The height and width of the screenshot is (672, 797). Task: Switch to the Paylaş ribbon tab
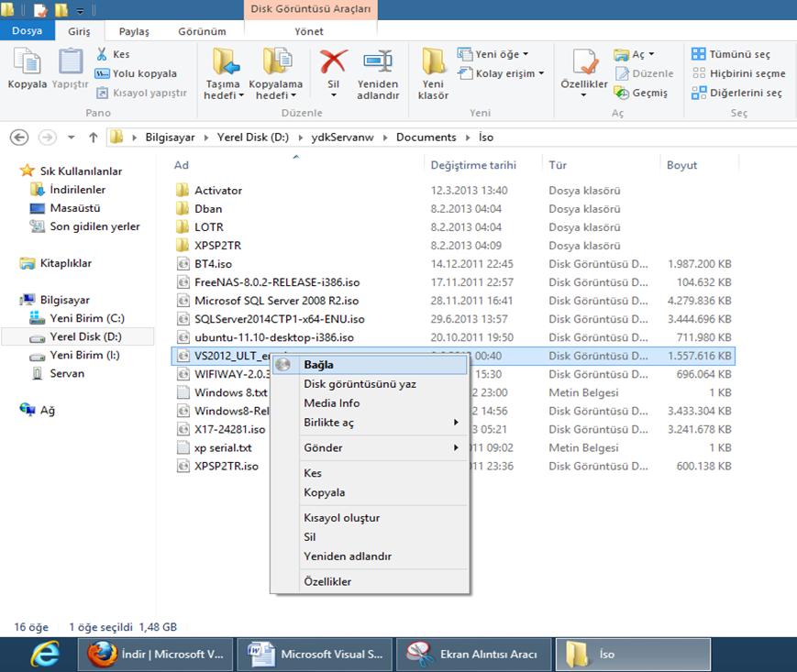click(x=134, y=31)
